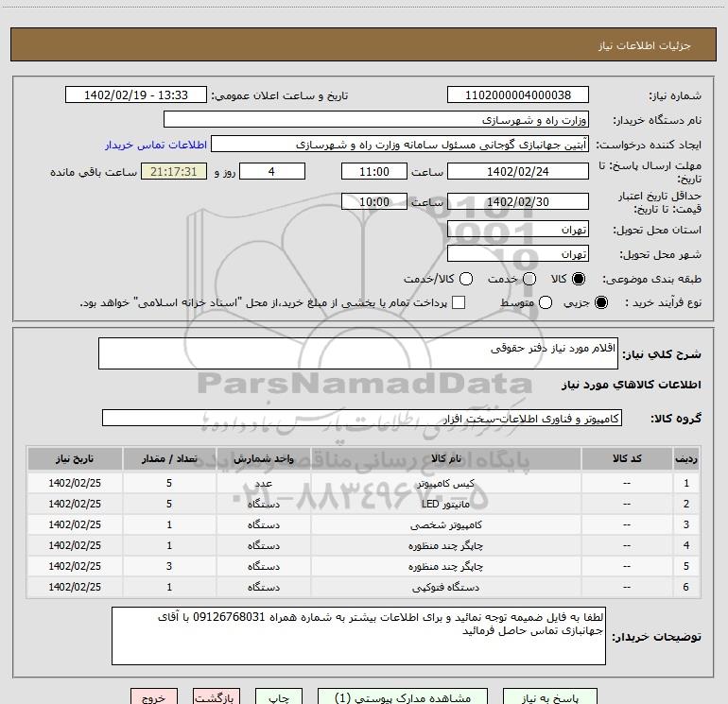Click the response deadline date field 1402/02/24
This screenshot has height=704, width=728.
click(x=518, y=171)
